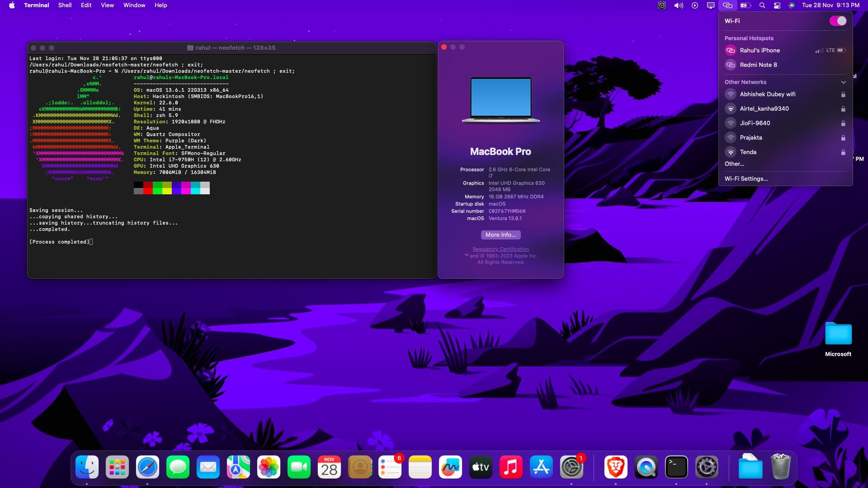Click the More Info... button
Screen dimensions: 868x488
click(500, 235)
